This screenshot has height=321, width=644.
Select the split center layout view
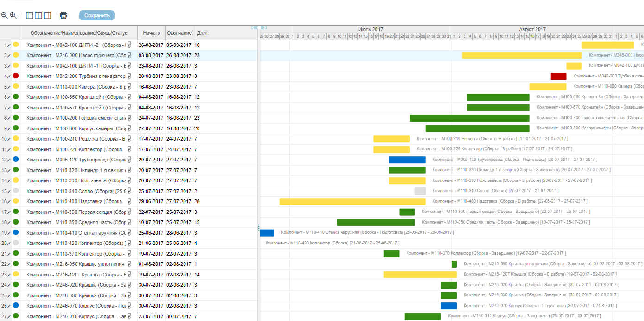click(x=38, y=15)
